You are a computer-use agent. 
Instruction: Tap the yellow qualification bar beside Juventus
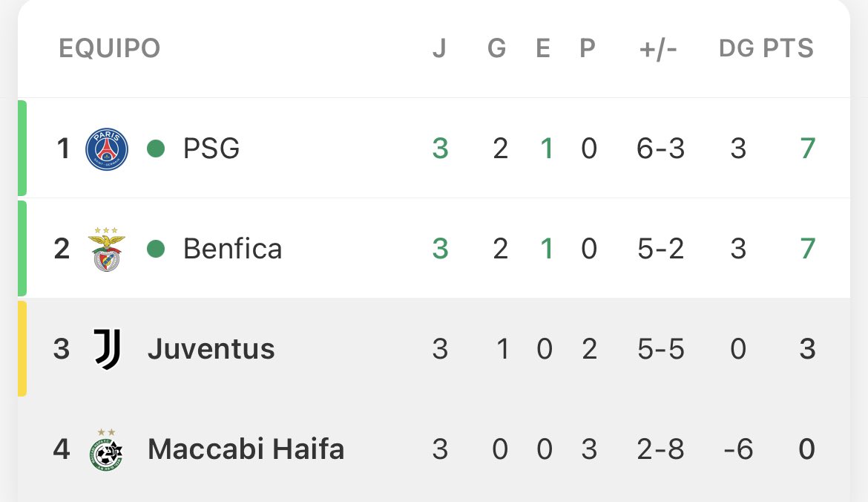(x=22, y=348)
